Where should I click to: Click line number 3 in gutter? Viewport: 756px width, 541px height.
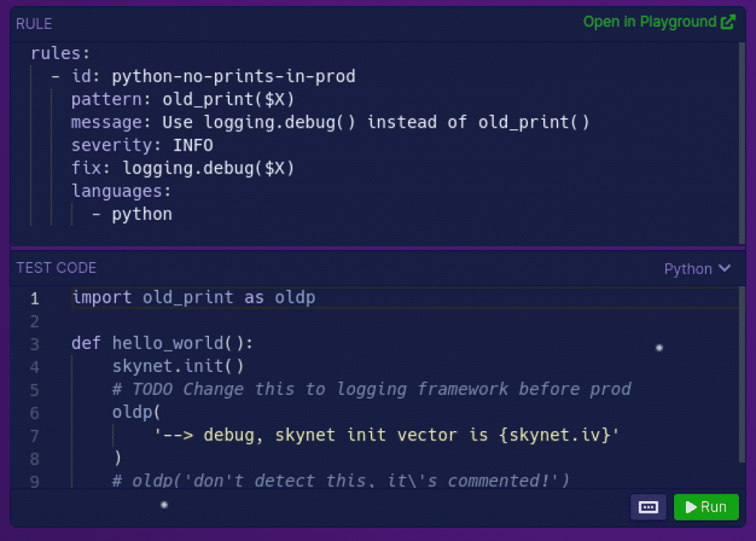point(34,344)
